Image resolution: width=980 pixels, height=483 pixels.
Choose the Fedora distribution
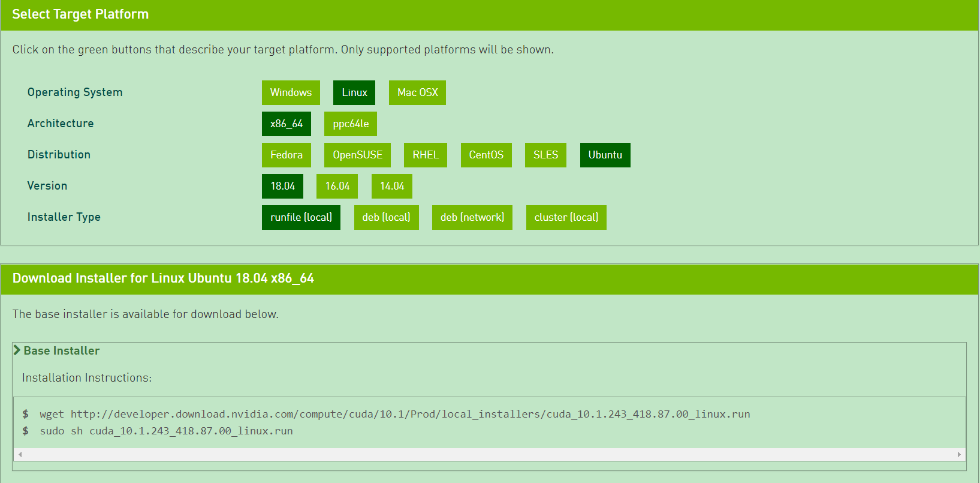coord(287,155)
